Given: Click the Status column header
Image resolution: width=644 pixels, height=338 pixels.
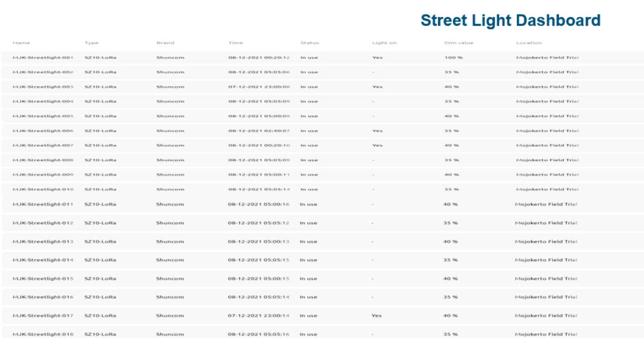Looking at the screenshot, I should point(310,43).
